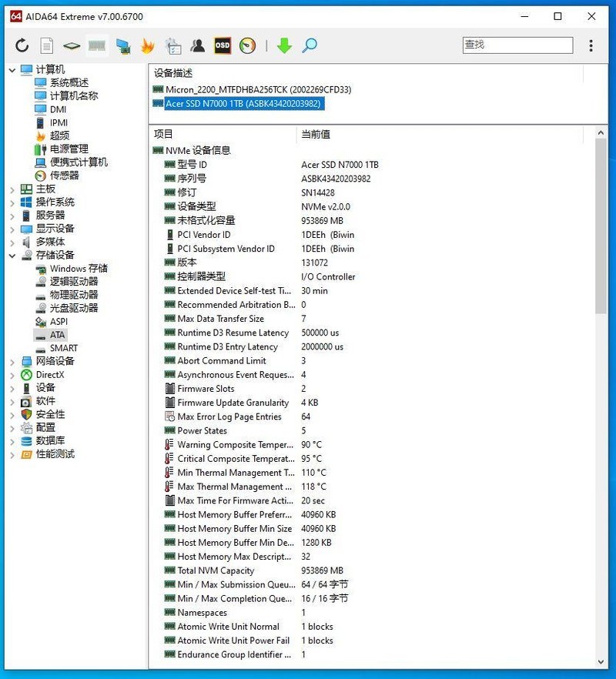
Task: Click the OSD panel icon
Action: 222,45
